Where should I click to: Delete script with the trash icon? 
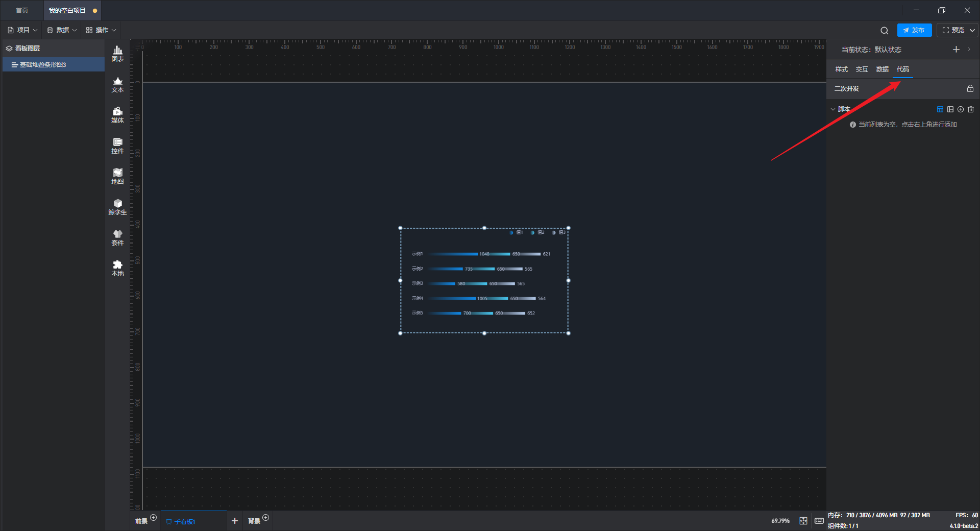[971, 109]
